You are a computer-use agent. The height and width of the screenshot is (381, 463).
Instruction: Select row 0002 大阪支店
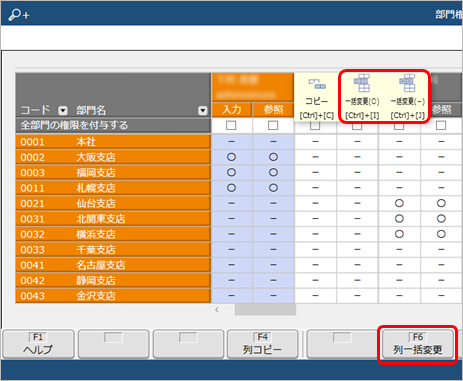113,157
